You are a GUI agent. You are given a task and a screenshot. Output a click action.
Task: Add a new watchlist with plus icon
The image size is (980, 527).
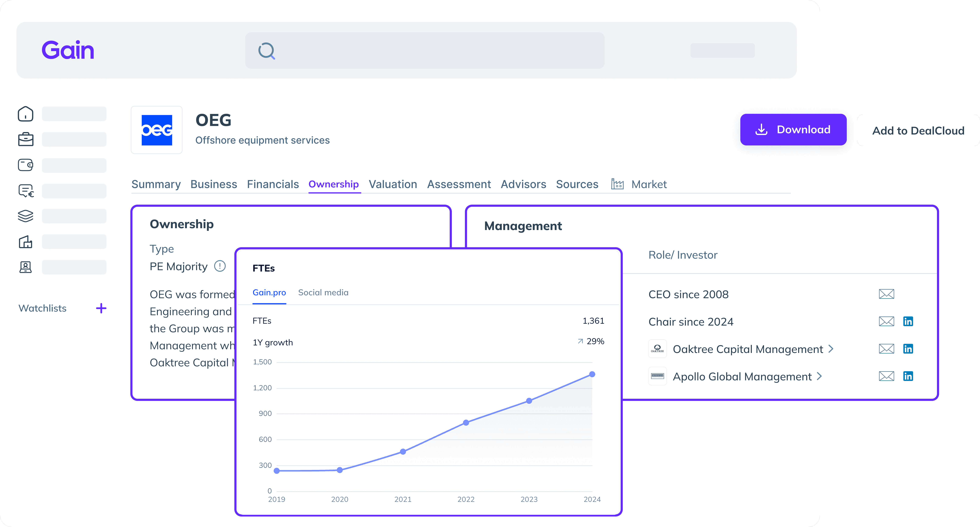coord(101,308)
